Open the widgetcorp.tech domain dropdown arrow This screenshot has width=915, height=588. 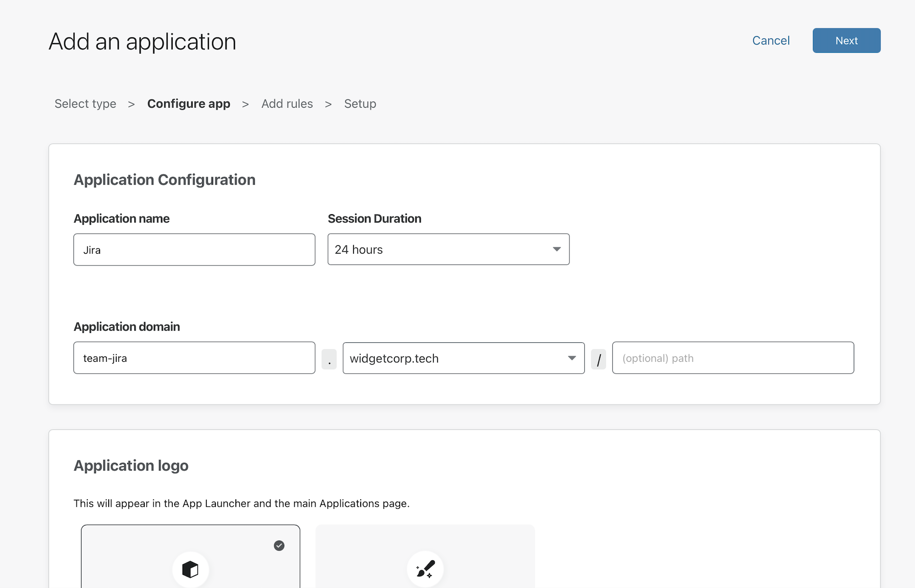572,358
